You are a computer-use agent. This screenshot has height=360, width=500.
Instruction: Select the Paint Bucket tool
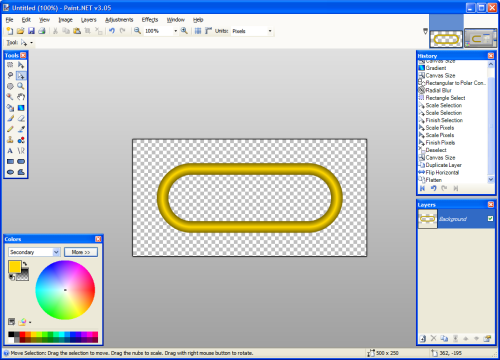coord(10,108)
